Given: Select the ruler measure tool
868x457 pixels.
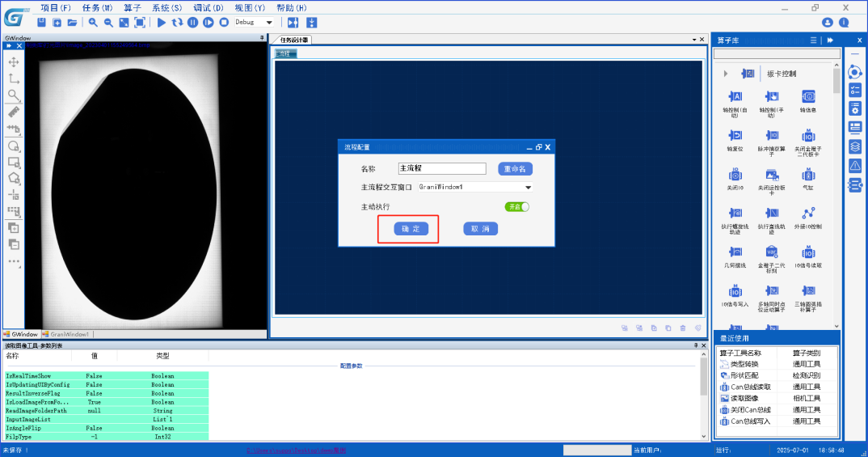Looking at the screenshot, I should point(14,112).
